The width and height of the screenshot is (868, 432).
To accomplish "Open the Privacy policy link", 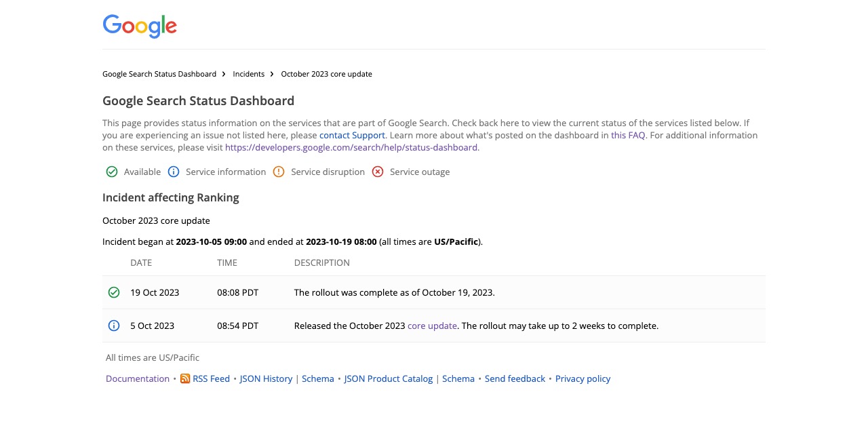I will (583, 378).
